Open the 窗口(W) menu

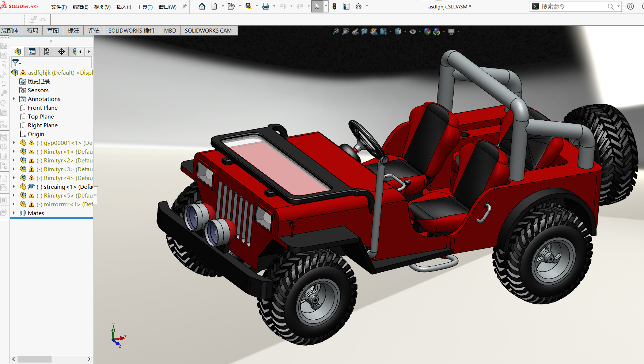coord(167,7)
